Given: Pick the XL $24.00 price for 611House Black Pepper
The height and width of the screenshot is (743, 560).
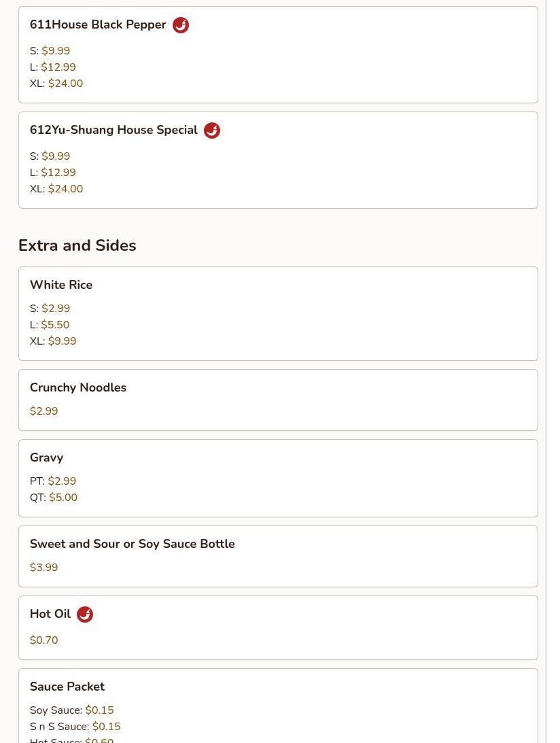Looking at the screenshot, I should (56, 84).
